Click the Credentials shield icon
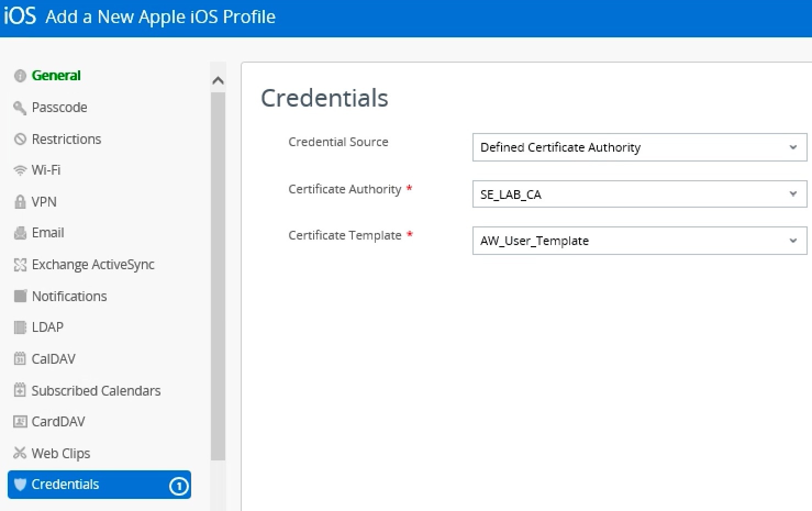812x511 pixels. [20, 485]
